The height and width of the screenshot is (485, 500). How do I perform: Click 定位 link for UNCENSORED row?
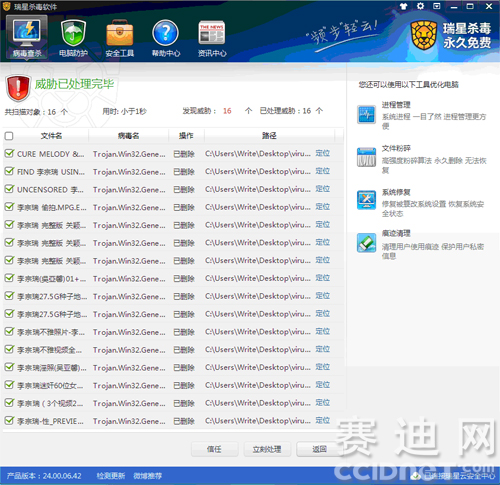point(323,189)
